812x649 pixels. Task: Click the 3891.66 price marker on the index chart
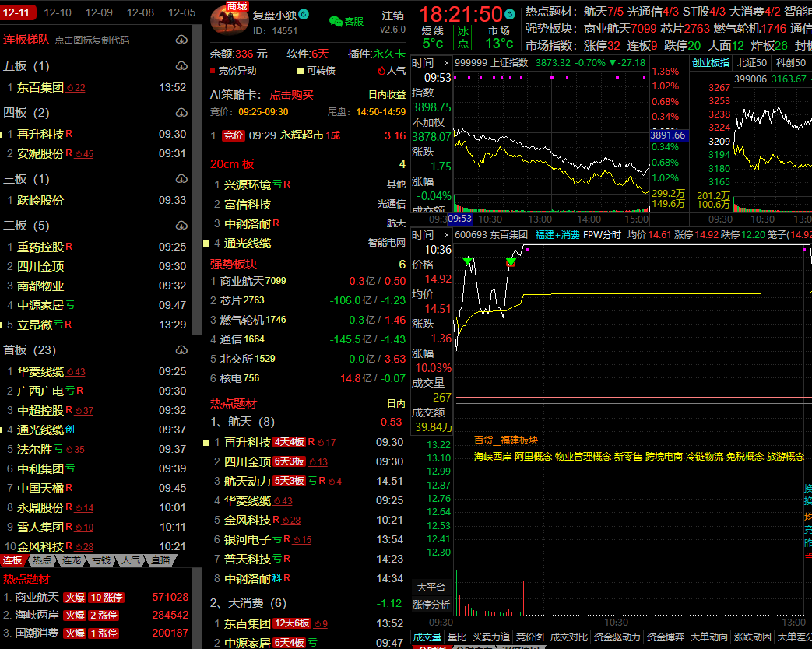coord(667,135)
